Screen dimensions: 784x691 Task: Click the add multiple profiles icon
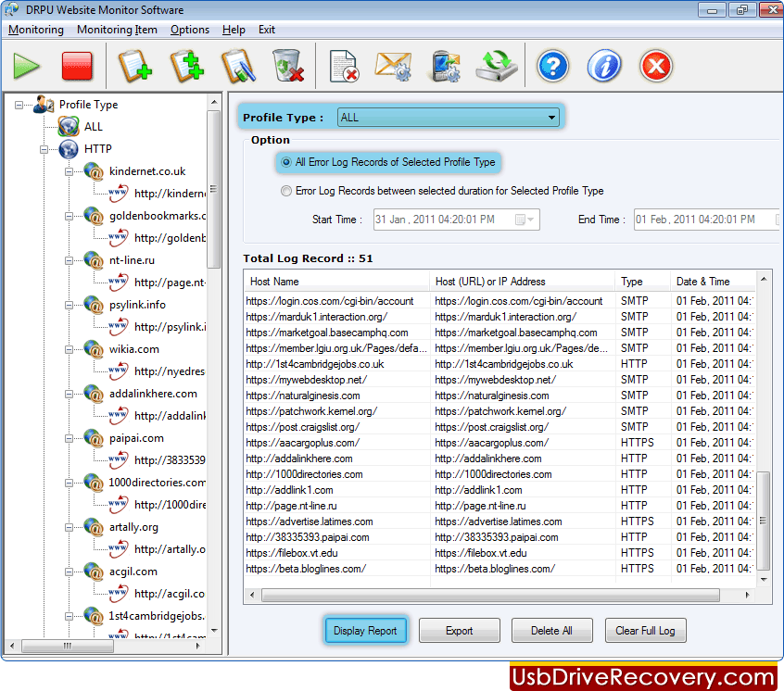tap(187, 66)
